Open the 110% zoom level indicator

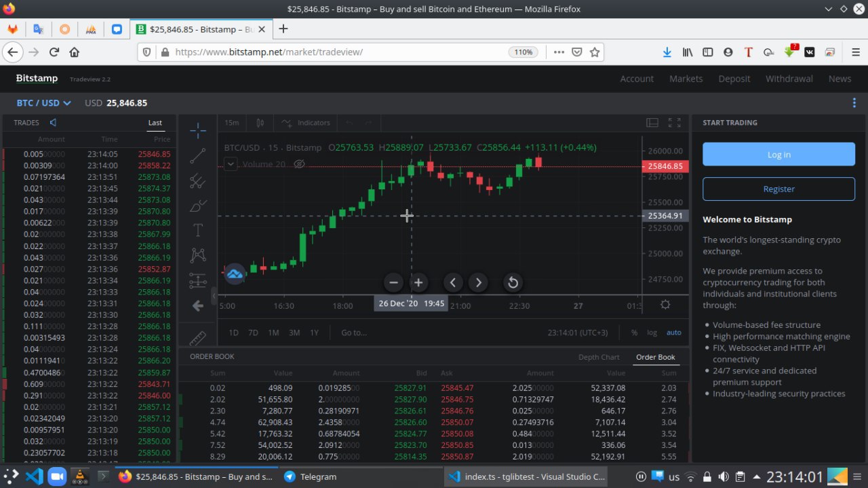click(524, 52)
